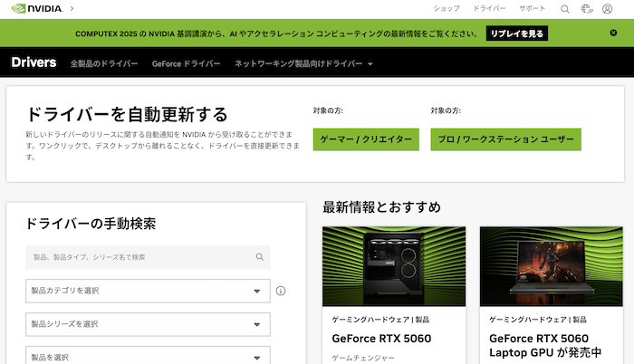The width and height of the screenshot is (634, 364).
Task: Open the user account icon
Action: 607,9
